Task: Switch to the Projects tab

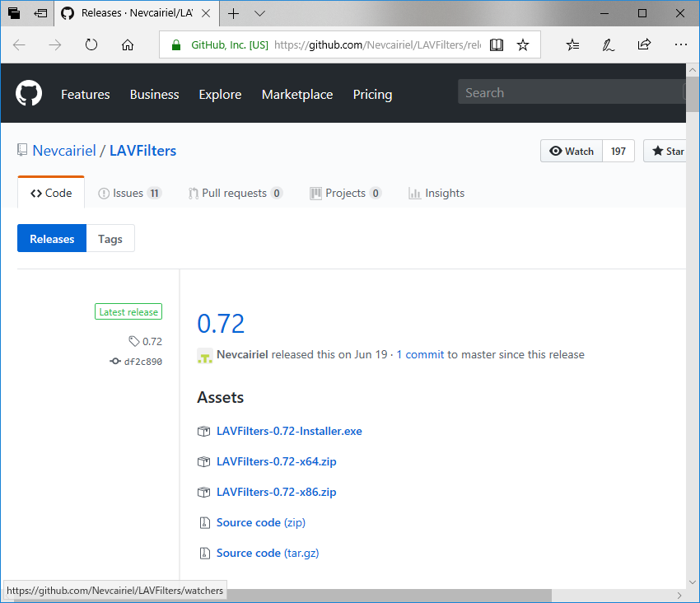Action: tap(346, 193)
